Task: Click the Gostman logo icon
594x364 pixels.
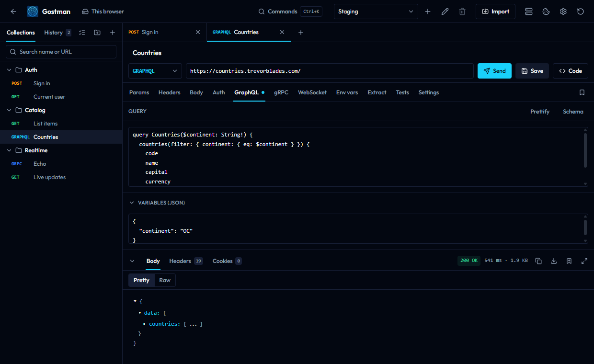Action: (33, 11)
